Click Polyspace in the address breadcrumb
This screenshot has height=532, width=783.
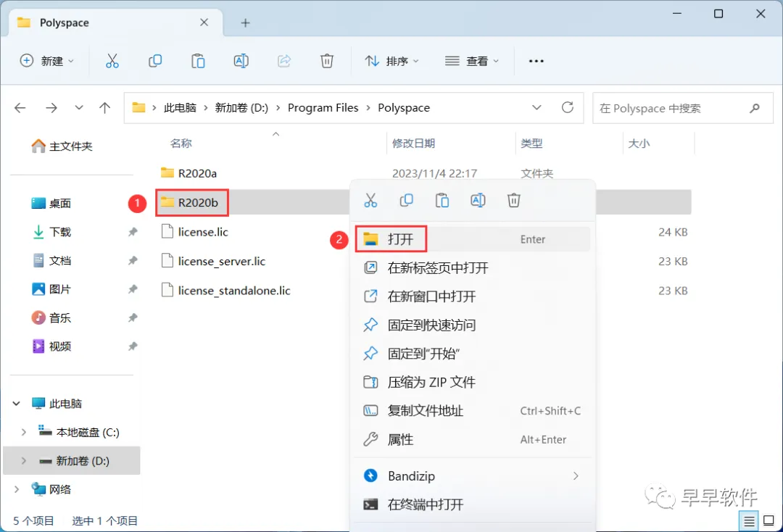pyautogui.click(x=404, y=108)
